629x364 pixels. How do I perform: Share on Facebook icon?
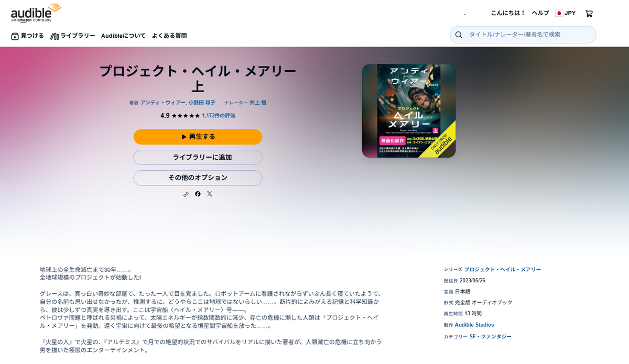198,194
